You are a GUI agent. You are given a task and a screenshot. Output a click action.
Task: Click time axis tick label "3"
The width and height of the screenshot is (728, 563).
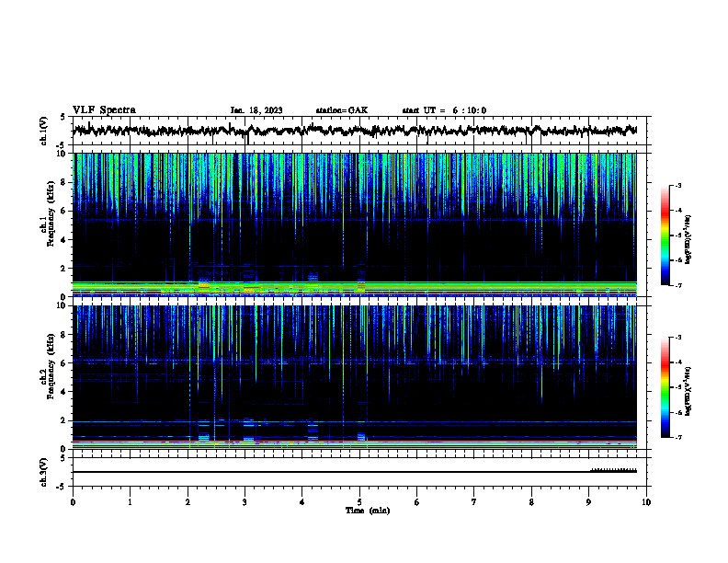tap(245, 502)
